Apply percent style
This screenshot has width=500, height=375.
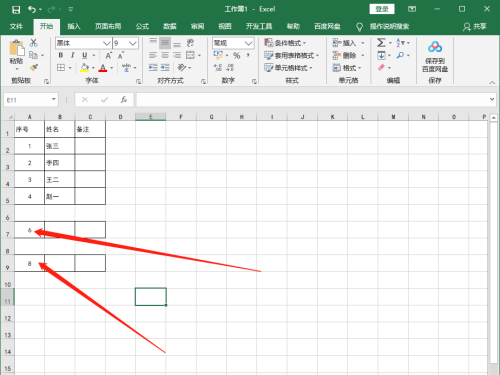(x=237, y=55)
